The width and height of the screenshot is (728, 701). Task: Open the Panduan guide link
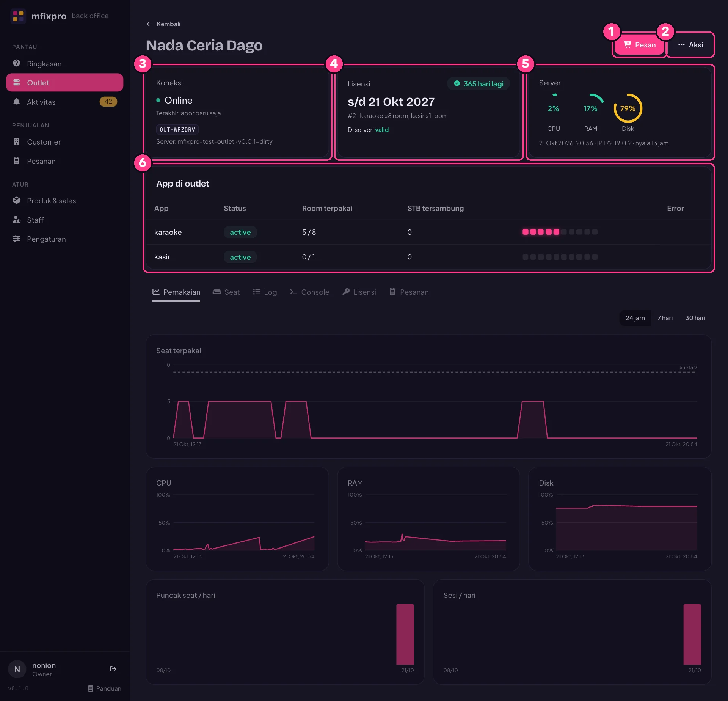104,688
